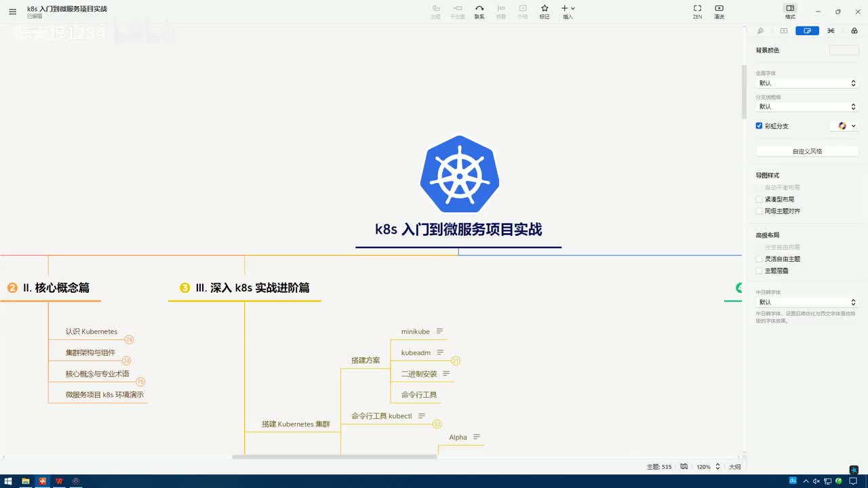Expand the 21 count badge on kubeadm
Image resolution: width=868 pixels, height=488 pixels.
[x=456, y=361]
